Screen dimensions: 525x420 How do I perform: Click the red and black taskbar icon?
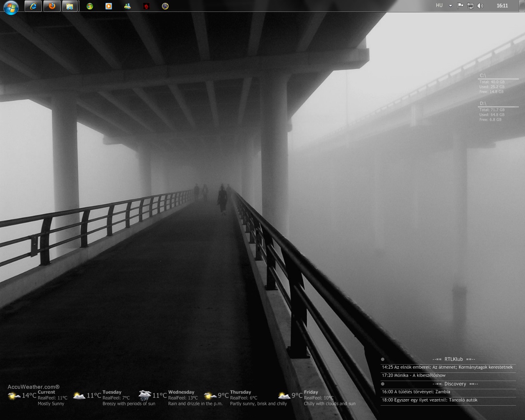tap(146, 6)
